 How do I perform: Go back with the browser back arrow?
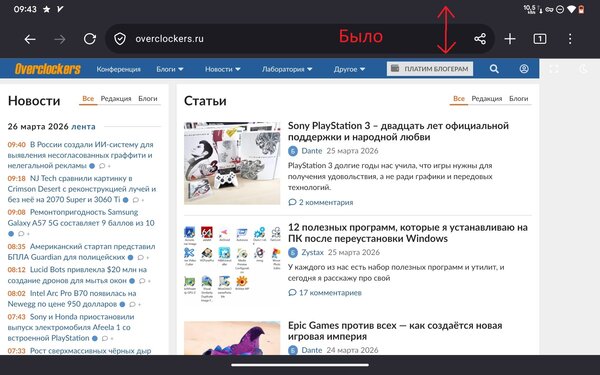click(x=30, y=39)
